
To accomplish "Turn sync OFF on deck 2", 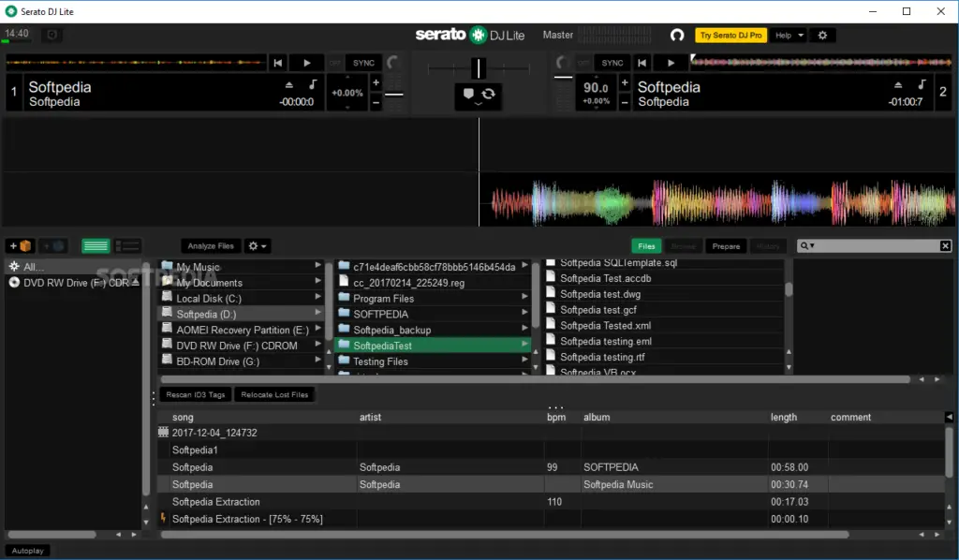I will click(583, 63).
